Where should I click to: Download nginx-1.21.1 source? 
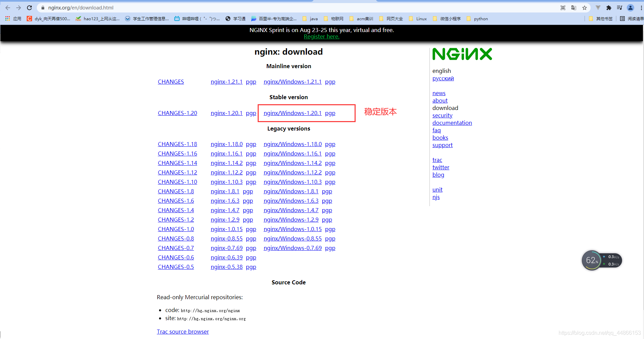[227, 82]
